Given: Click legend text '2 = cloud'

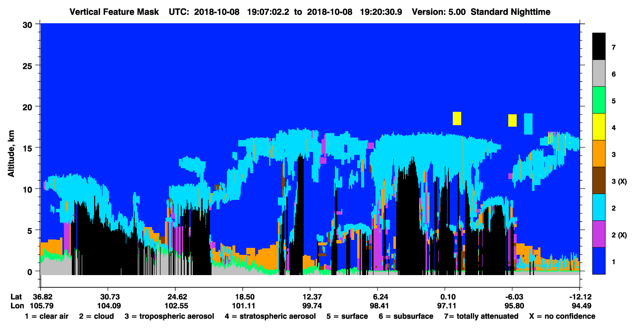Looking at the screenshot, I should 97,316.
